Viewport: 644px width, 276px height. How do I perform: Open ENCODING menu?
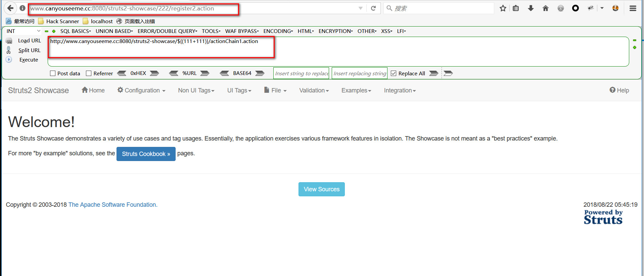click(278, 31)
